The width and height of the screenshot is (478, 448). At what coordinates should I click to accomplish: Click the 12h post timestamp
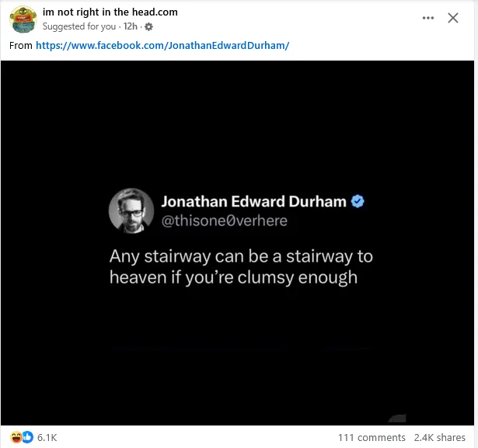click(130, 26)
